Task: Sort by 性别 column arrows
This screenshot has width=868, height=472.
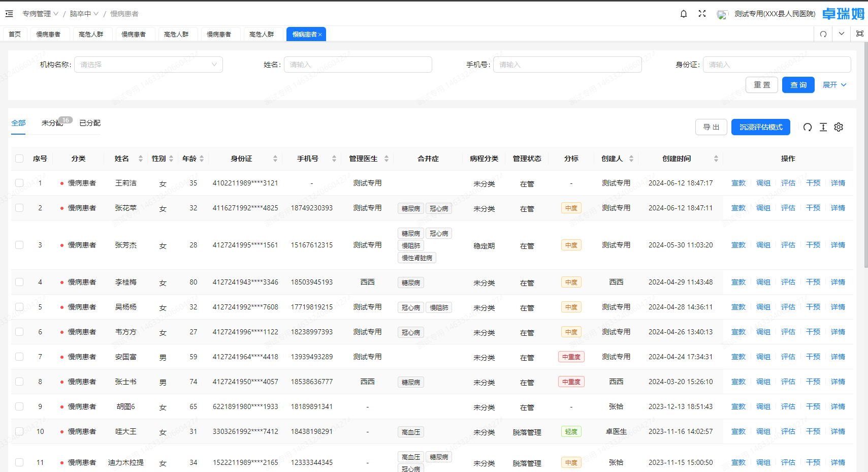Action: click(171, 159)
